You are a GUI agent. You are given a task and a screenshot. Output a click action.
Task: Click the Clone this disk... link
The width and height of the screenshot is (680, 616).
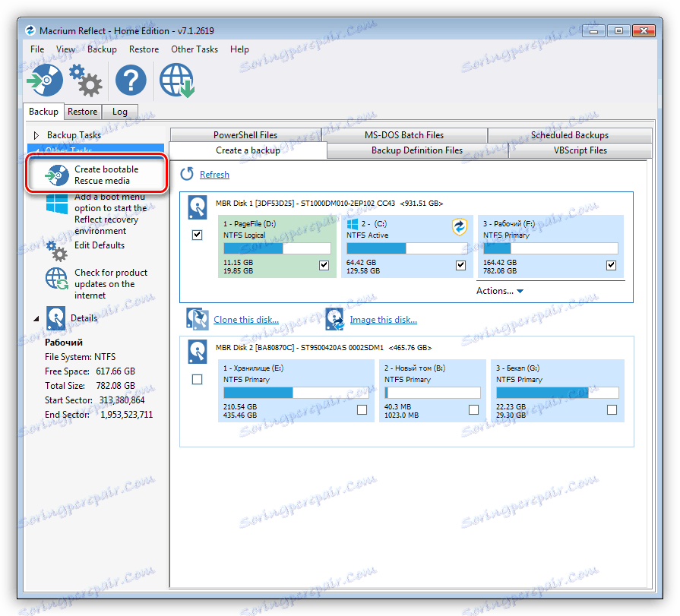pyautogui.click(x=246, y=320)
